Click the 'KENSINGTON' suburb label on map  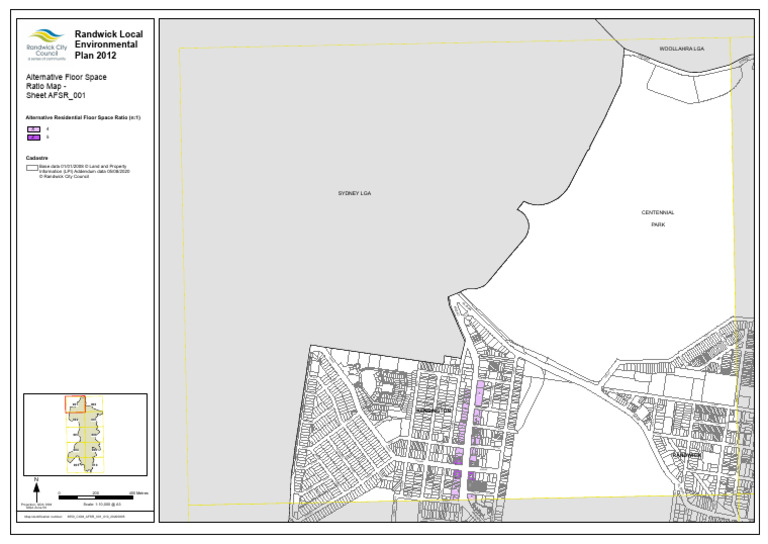point(433,410)
